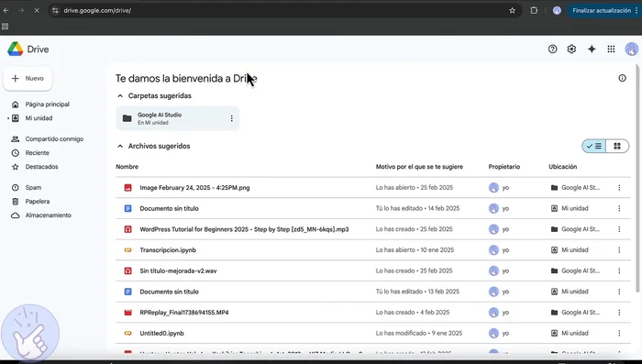Collapse the Carpetas sugeridas section
The image size is (642, 364).
pyautogui.click(x=120, y=95)
